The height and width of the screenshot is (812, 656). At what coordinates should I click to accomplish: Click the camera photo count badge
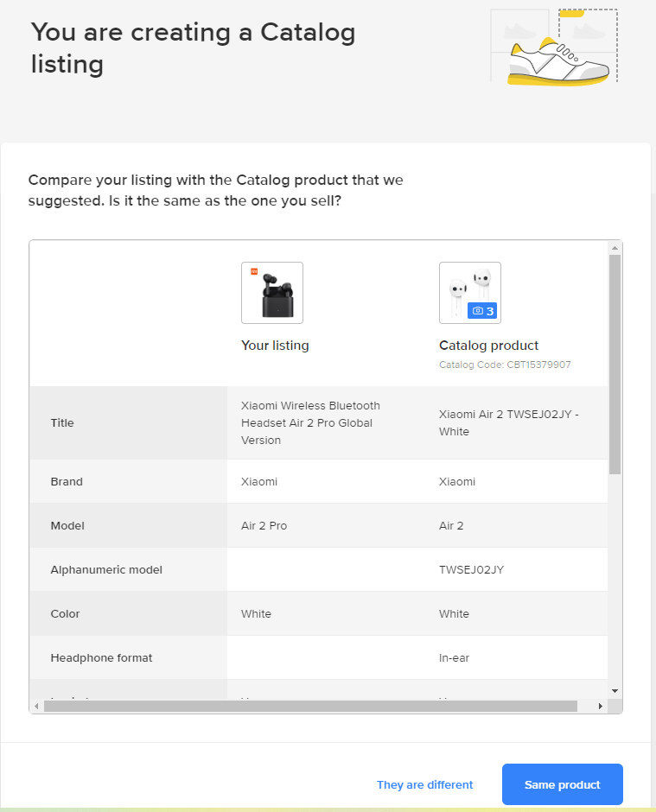[x=482, y=310]
